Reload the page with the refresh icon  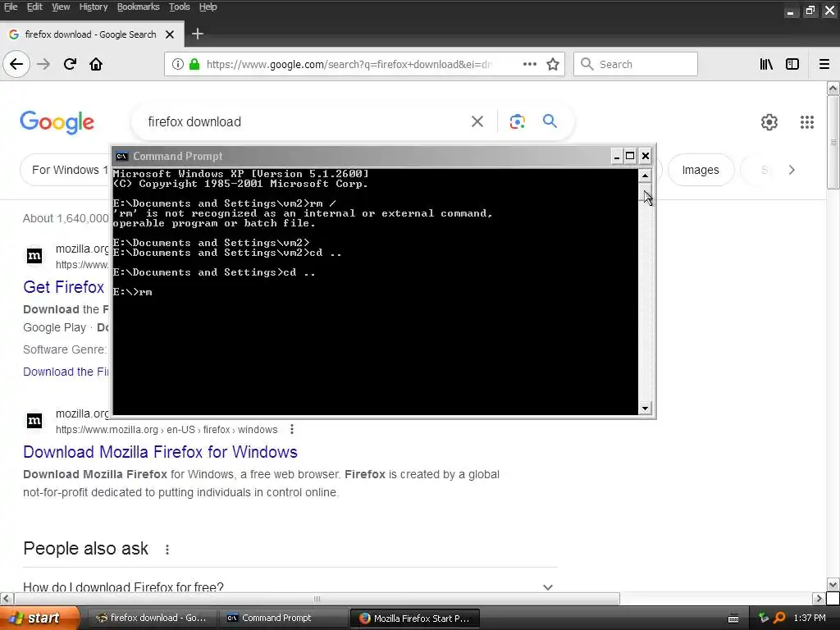pos(70,64)
